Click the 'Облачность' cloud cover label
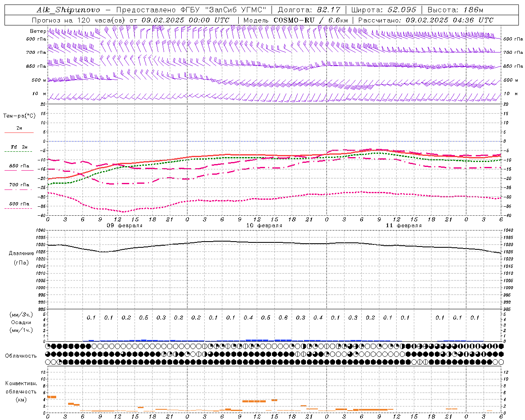Screen dimensions: 525x420 click(21, 356)
